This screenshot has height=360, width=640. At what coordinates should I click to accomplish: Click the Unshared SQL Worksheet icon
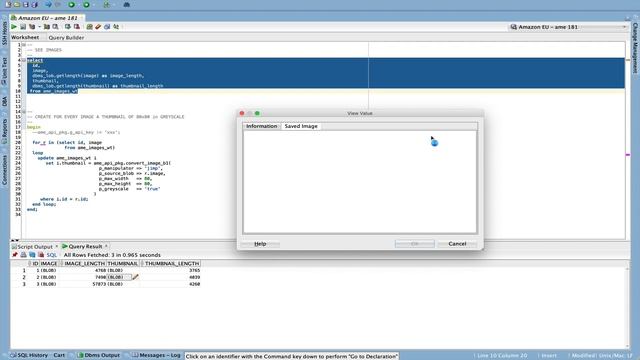pos(89,27)
